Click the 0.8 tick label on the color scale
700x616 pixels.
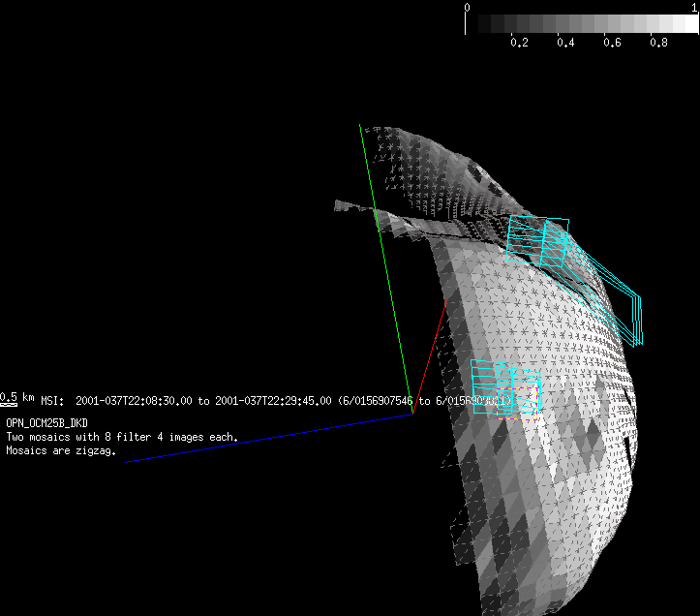[658, 44]
